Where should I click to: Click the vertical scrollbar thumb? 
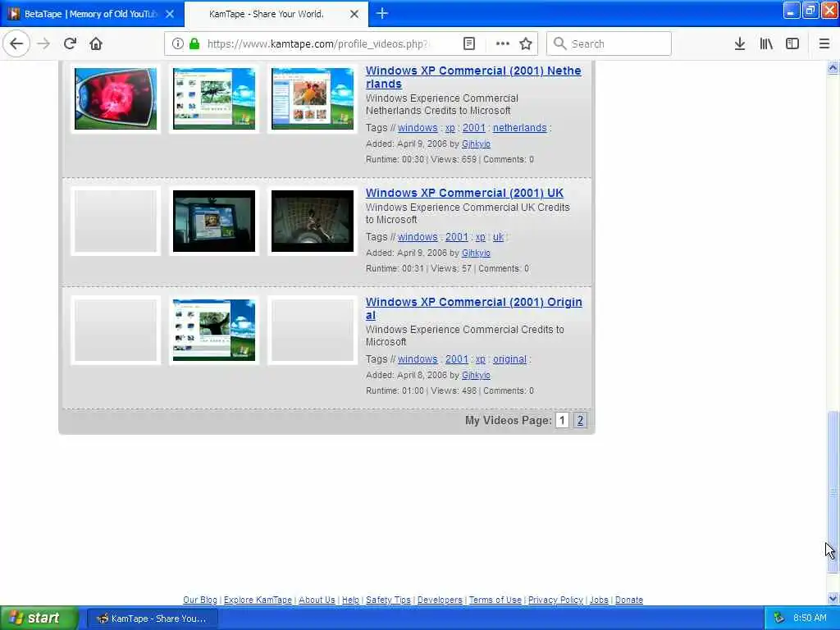833,491
